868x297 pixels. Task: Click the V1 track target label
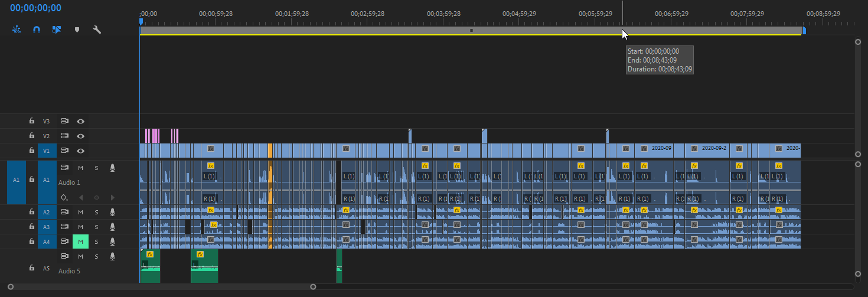[x=47, y=151]
